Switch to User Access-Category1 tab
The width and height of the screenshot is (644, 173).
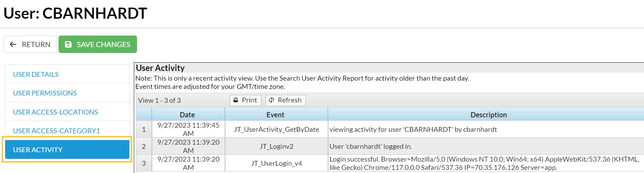pos(56,131)
